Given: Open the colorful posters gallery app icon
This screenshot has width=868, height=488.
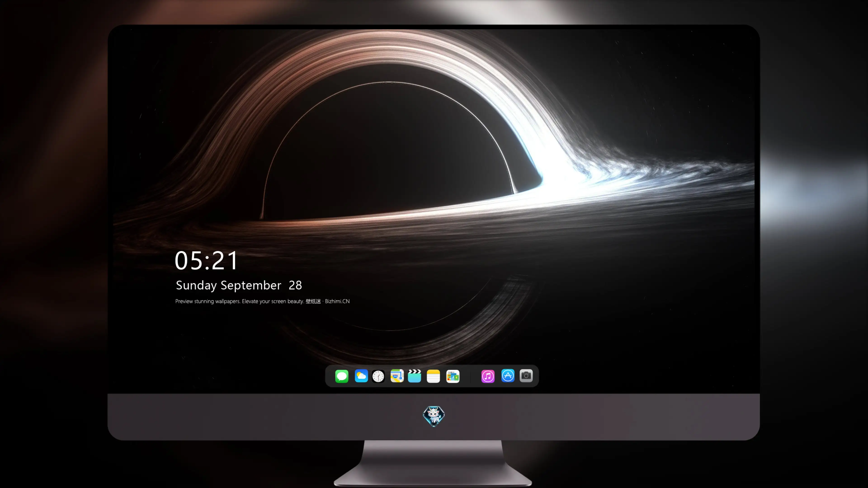Looking at the screenshot, I should pos(453,376).
